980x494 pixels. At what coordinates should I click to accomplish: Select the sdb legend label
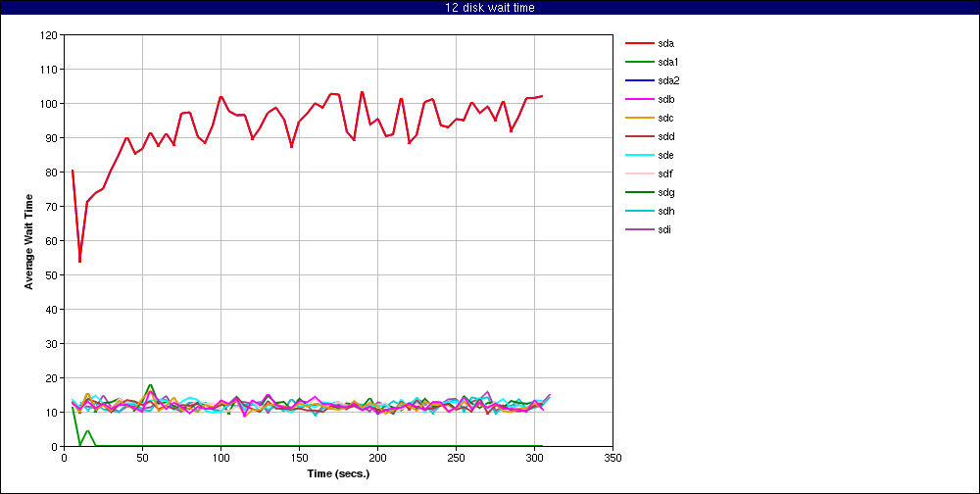[666, 99]
